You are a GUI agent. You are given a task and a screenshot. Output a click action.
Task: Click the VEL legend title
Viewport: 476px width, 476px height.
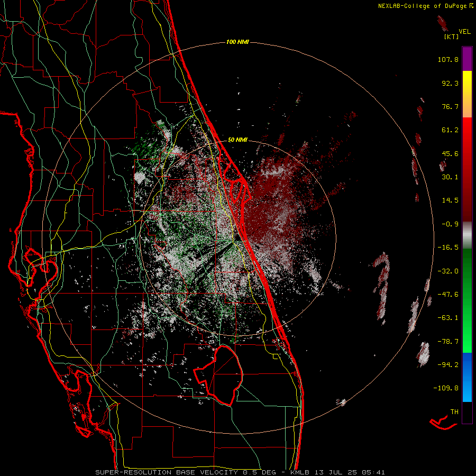[464, 31]
